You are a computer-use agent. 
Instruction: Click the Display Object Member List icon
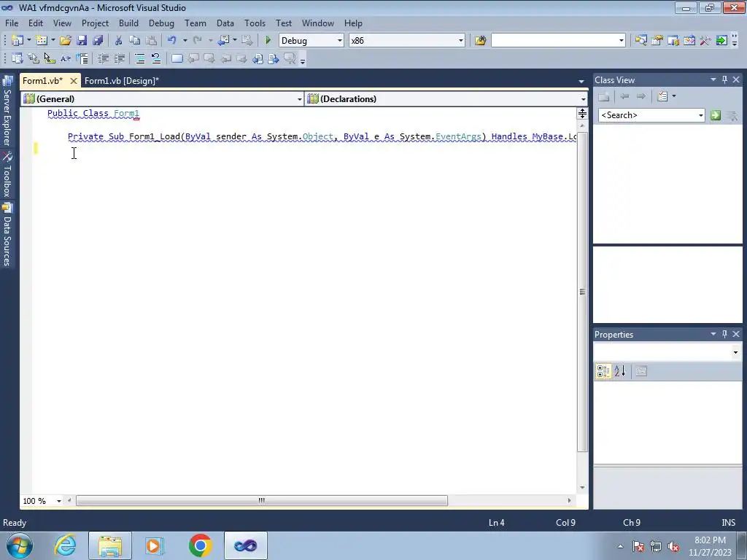click(x=18, y=58)
